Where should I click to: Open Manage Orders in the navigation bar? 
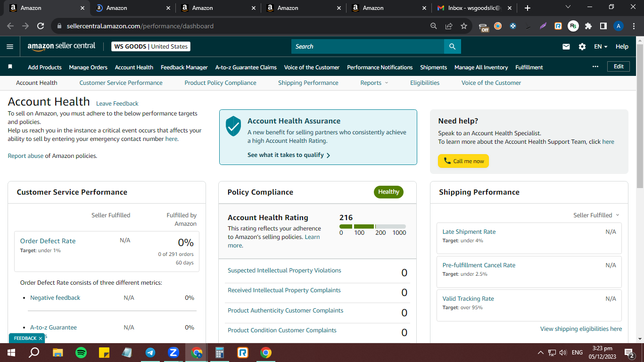(88, 67)
